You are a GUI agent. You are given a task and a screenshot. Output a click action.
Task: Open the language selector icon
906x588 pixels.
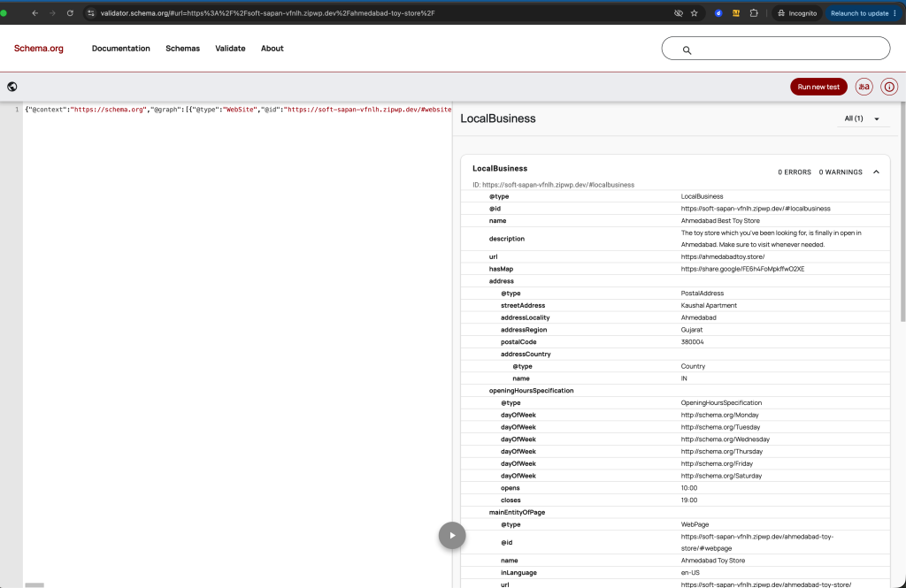click(x=864, y=87)
